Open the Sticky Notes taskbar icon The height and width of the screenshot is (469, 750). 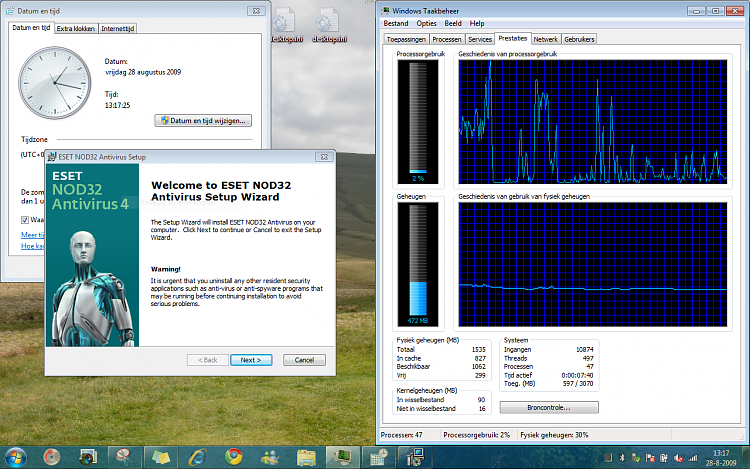pos(161,458)
